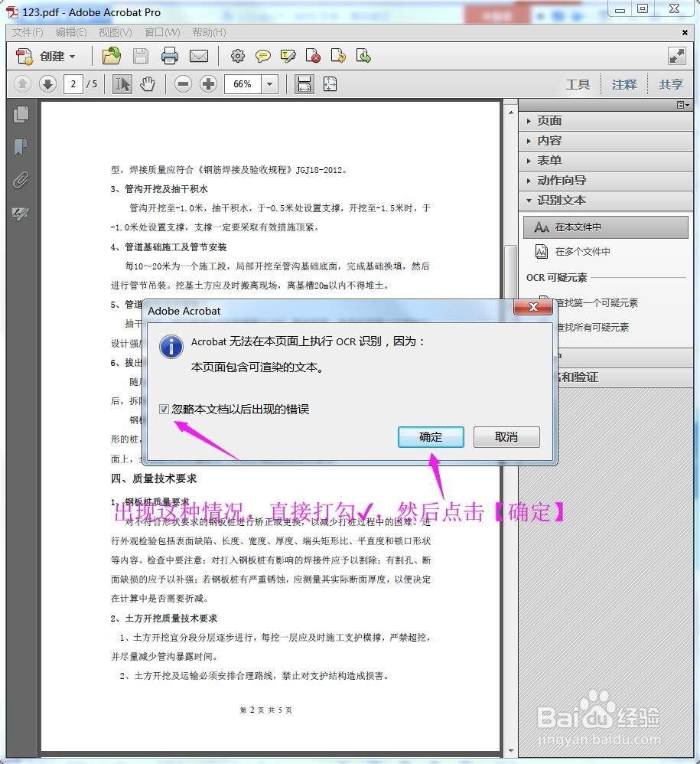700x764 pixels.
Task: Click the Email envelope icon
Action: tap(199, 57)
